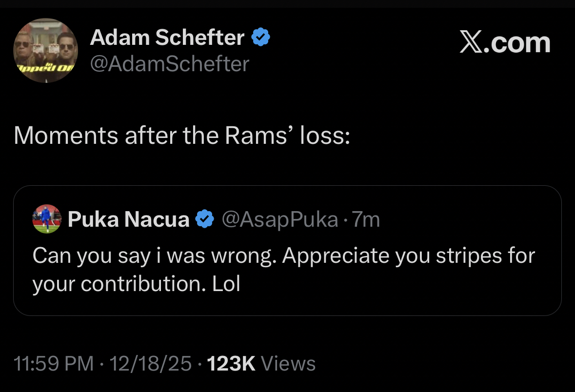Screen dimensions: 575x392
Task: Click the "Views" label
Action: click(288, 364)
